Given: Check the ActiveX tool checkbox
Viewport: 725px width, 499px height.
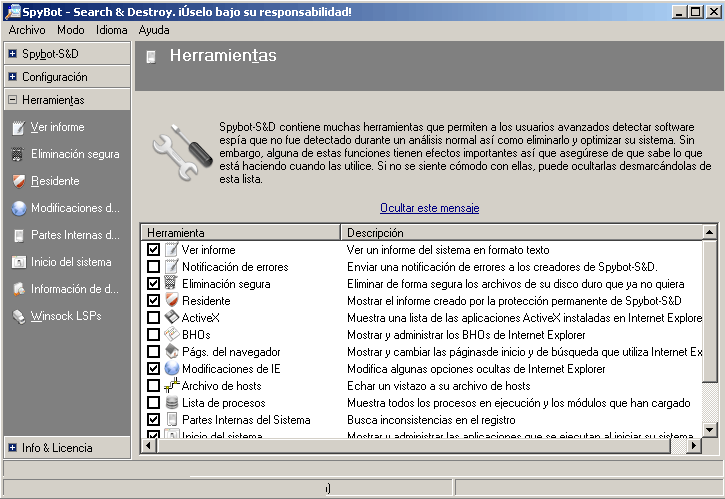Looking at the screenshot, I should pyautogui.click(x=153, y=318).
